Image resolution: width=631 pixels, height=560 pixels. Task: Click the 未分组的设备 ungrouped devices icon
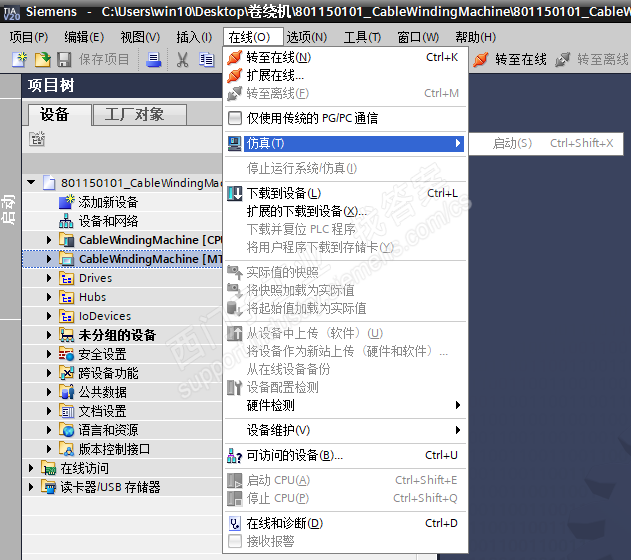click(66, 335)
